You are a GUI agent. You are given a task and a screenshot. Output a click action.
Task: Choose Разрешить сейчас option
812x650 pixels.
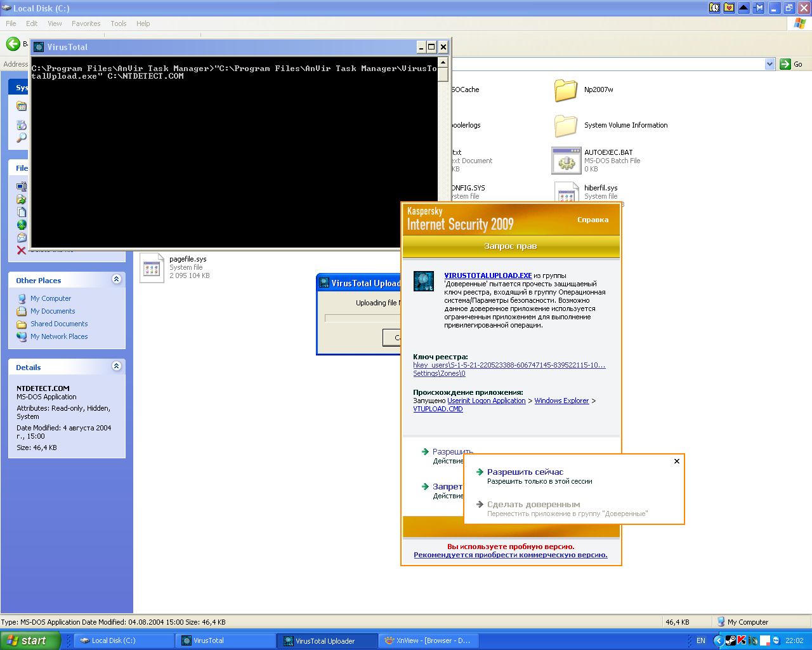[x=525, y=472]
